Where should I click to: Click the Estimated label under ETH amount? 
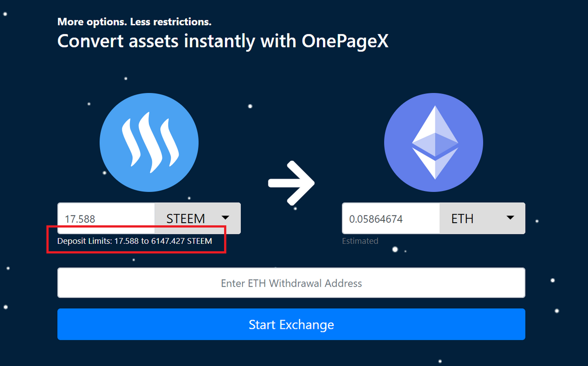(x=360, y=241)
